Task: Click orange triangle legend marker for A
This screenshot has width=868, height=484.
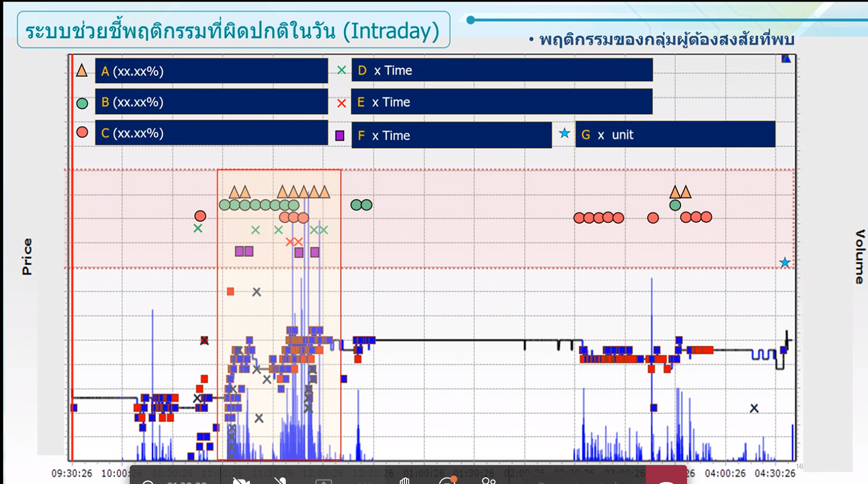Action: pyautogui.click(x=82, y=71)
